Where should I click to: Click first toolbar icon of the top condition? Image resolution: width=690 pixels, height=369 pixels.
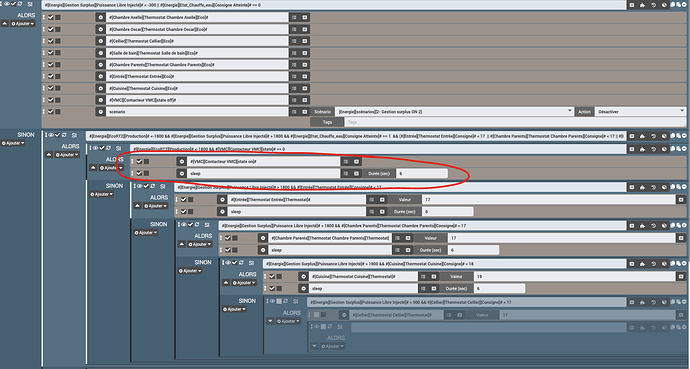pyautogui.click(x=632, y=5)
